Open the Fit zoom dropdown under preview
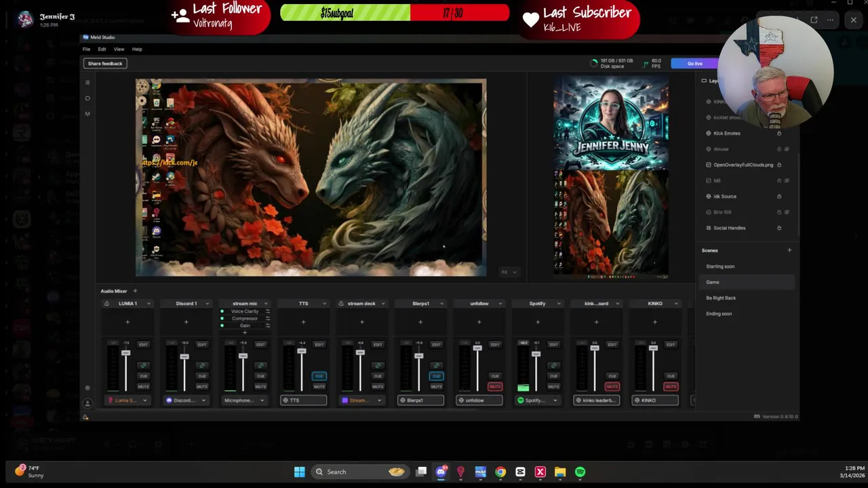Viewport: 868px width, 488px height. pos(509,272)
